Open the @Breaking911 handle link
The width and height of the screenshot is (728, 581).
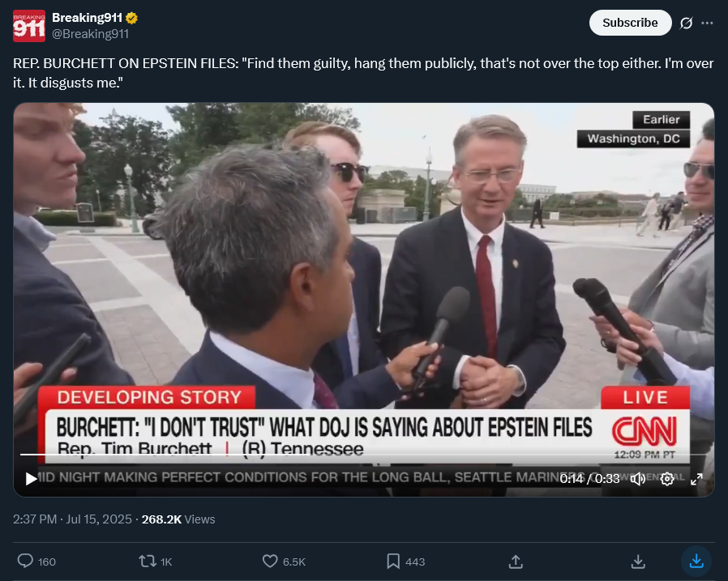coord(90,34)
